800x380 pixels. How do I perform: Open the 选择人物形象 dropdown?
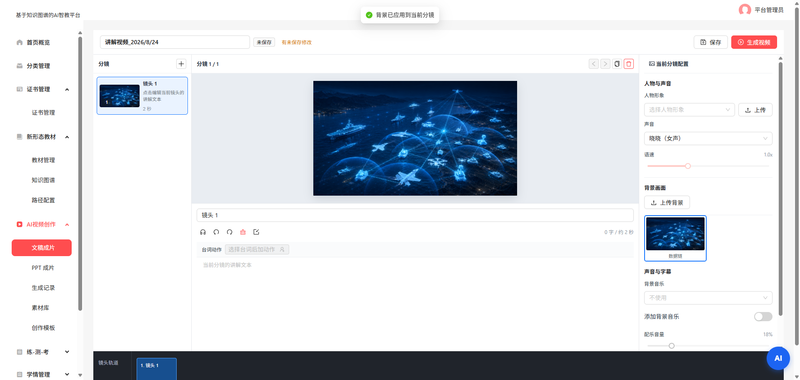coord(689,110)
